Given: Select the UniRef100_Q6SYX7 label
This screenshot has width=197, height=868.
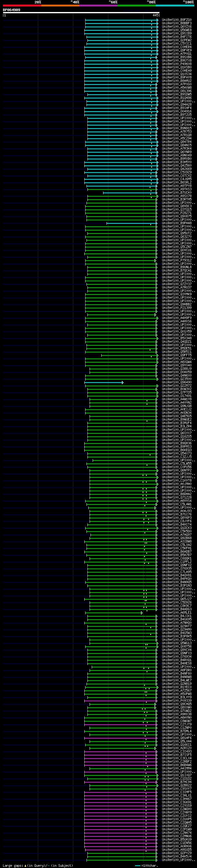Looking at the screenshot, I should coord(177,433).
